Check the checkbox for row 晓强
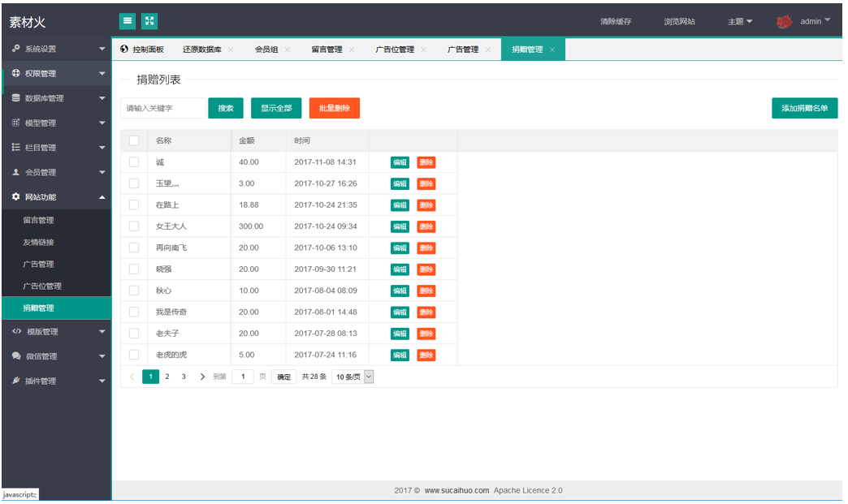Image resolution: width=848 pixels, height=504 pixels. [x=134, y=269]
